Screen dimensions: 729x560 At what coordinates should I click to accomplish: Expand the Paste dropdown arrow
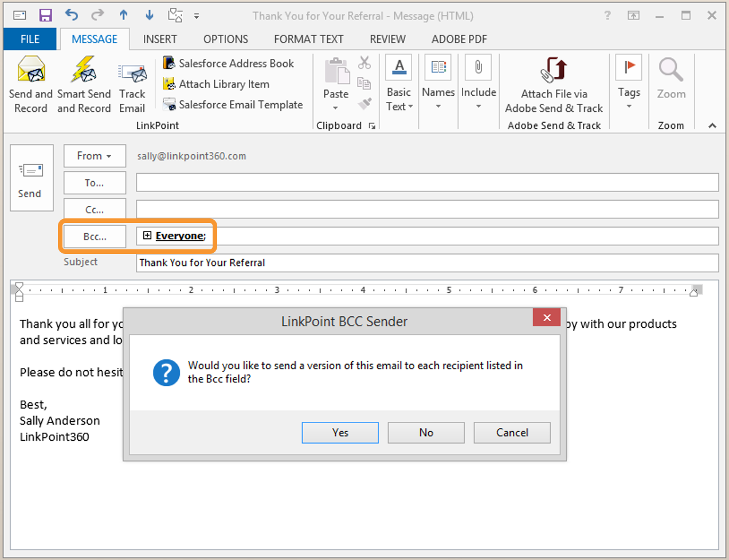point(336,108)
